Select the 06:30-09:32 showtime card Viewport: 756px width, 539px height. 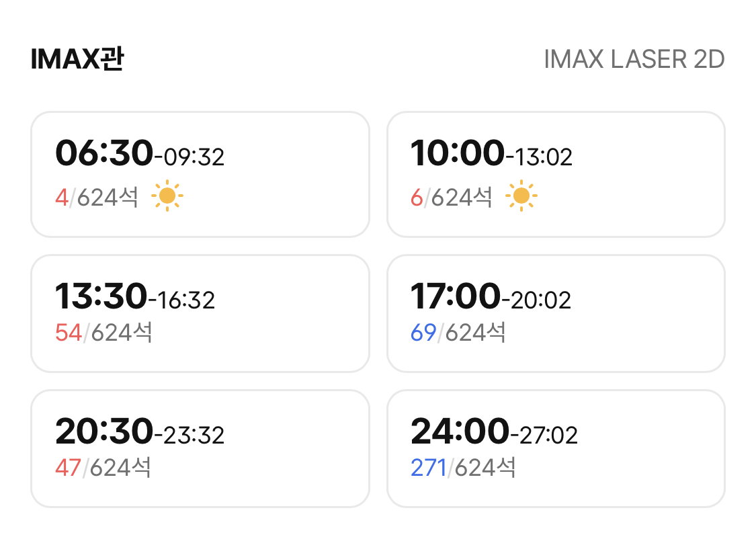(200, 175)
